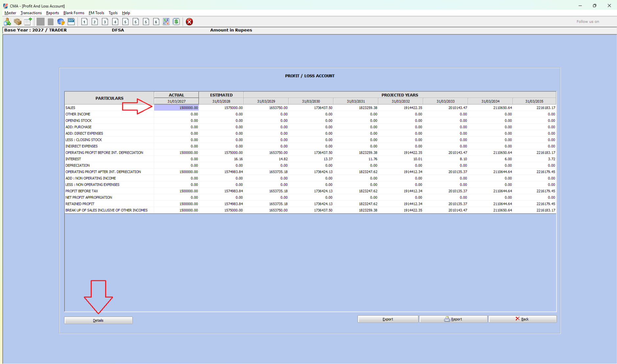Click the brown boxes package icon

pyautogui.click(x=18, y=22)
